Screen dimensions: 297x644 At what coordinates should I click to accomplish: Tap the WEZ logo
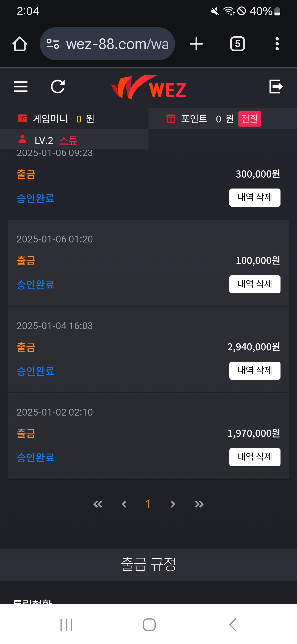(x=148, y=88)
